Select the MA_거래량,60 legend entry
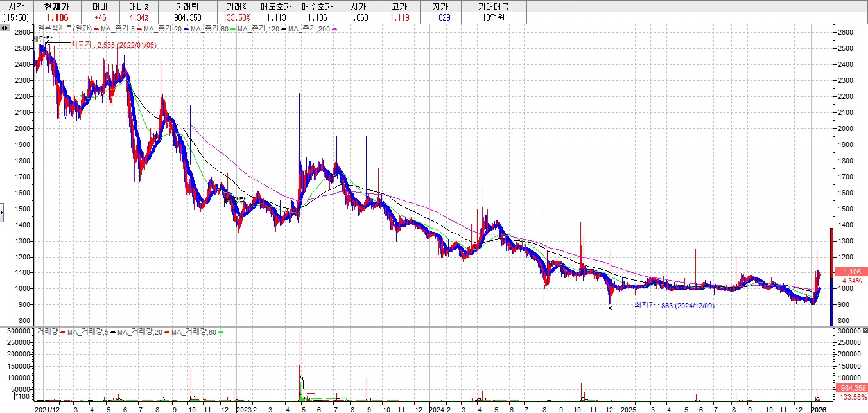Screen dimensions: 868x413 [x=193, y=331]
